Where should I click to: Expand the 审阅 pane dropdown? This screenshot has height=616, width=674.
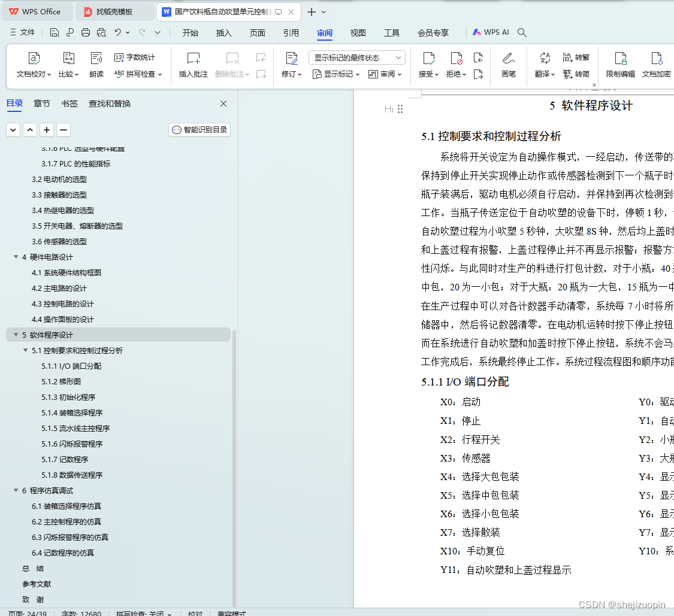point(385,74)
